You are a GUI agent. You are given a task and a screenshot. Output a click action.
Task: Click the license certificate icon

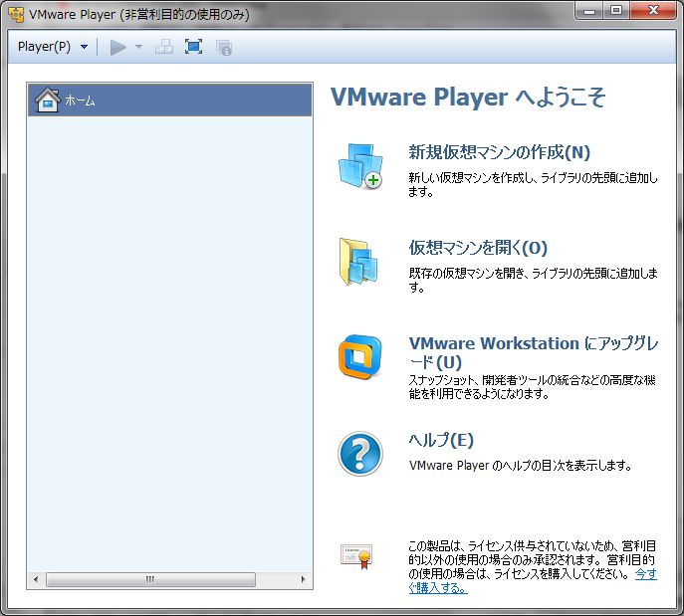click(356, 556)
